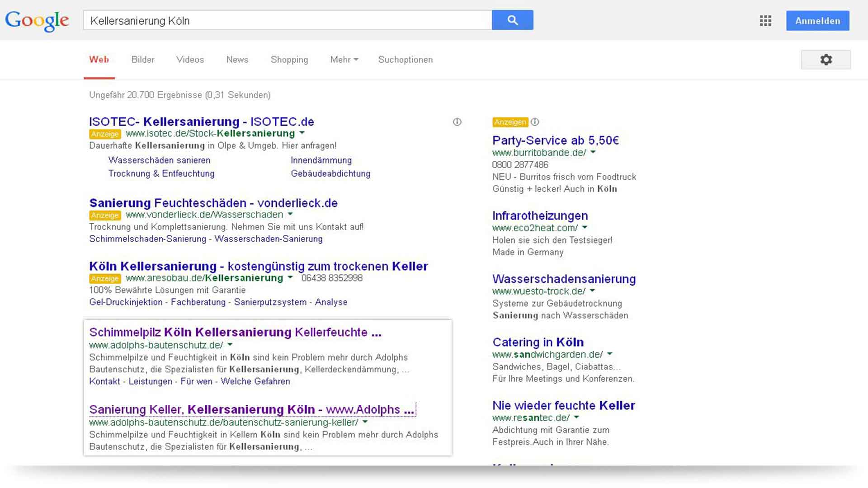The height and width of the screenshot is (488, 868).
Task: Expand arrow next to www.isotec.de URL
Action: click(x=302, y=133)
